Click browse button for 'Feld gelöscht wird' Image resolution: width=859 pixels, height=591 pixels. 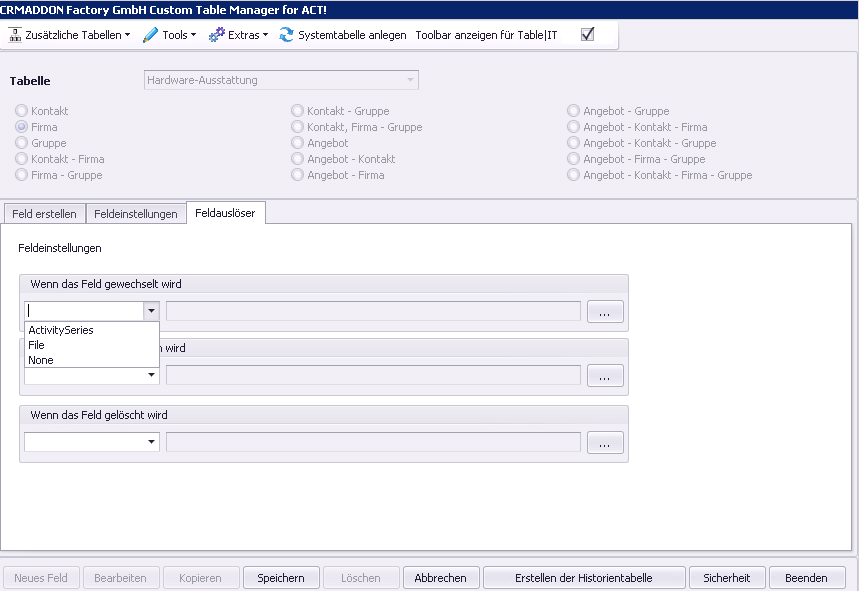(x=605, y=443)
